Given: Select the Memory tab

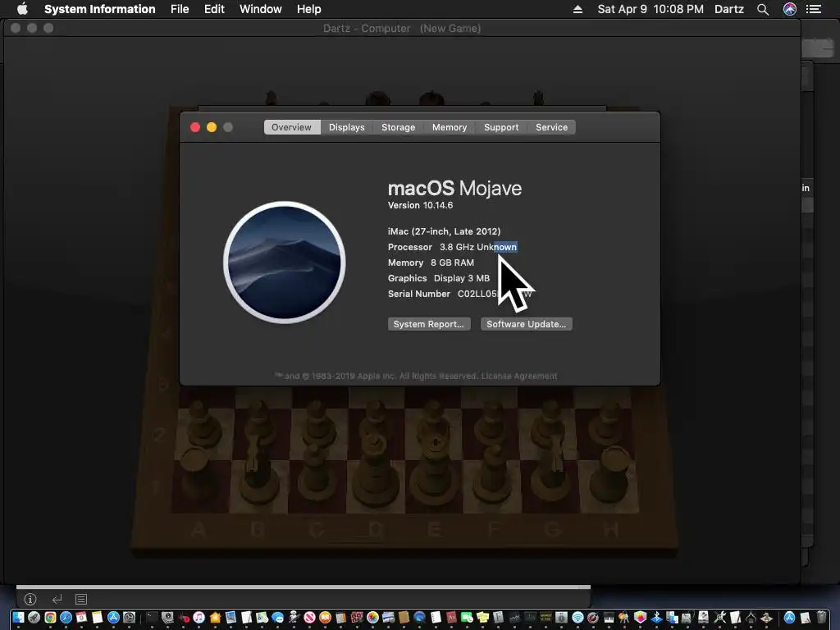Looking at the screenshot, I should coord(450,127).
